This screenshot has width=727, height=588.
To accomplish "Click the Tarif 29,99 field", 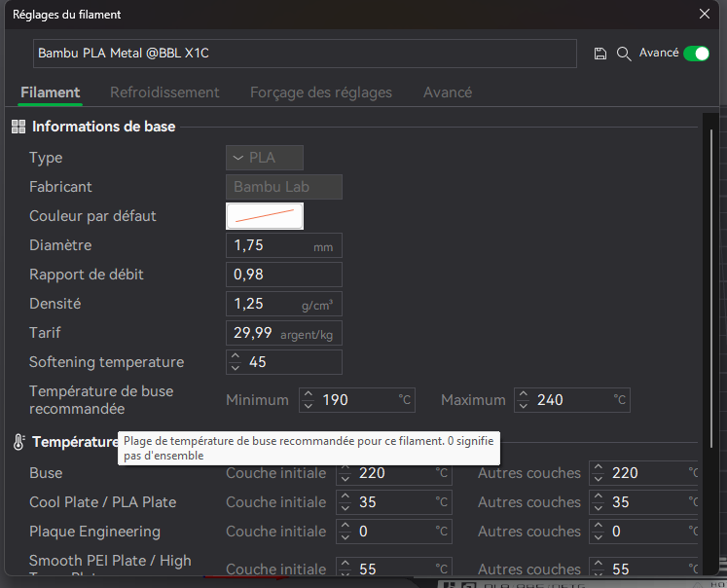I will click(284, 333).
